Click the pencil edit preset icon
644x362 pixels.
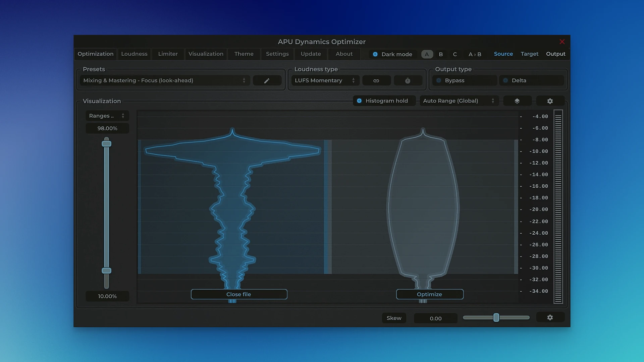[267, 81]
